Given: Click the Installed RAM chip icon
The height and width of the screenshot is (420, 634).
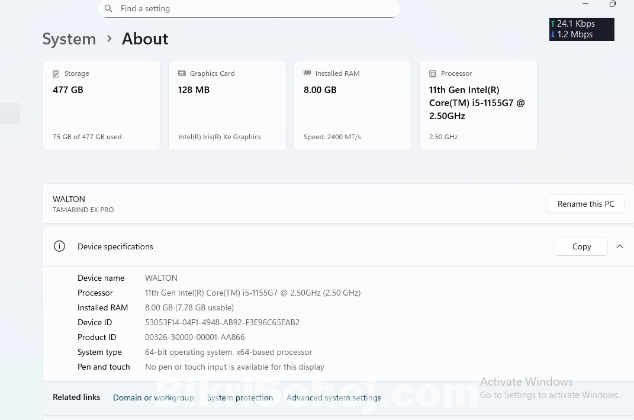Looking at the screenshot, I should click(x=307, y=73).
